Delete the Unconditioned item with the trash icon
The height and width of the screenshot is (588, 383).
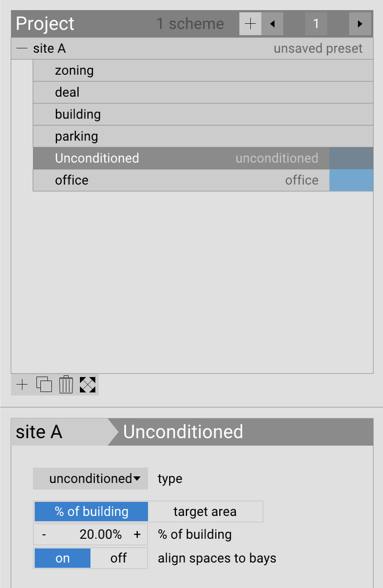coord(65,385)
